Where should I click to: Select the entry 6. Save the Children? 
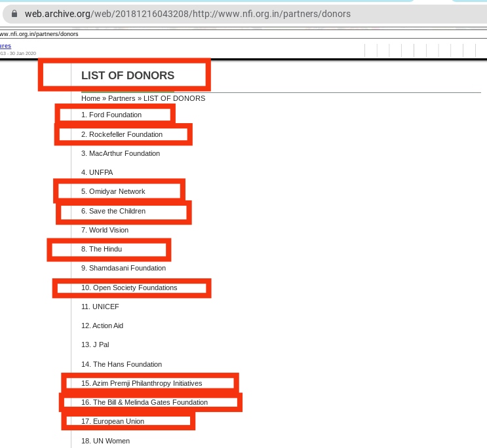click(x=113, y=211)
